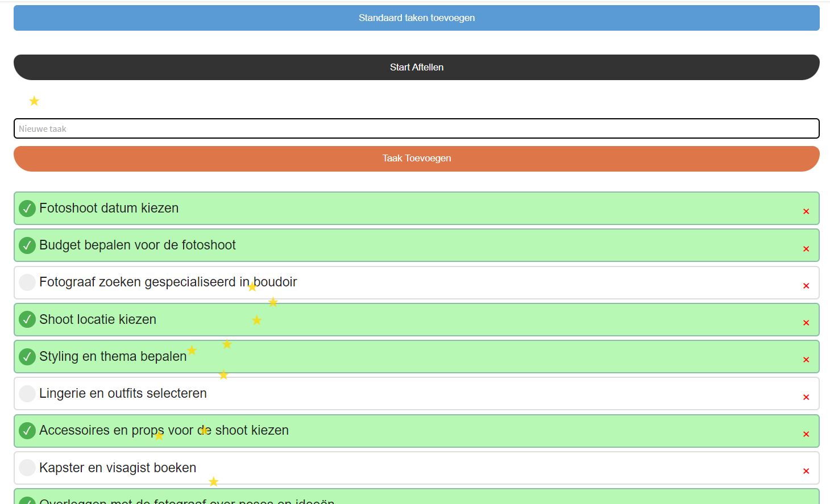The height and width of the screenshot is (504, 830).
Task: Check Lingerie en outfits selecteren task
Action: point(27,394)
